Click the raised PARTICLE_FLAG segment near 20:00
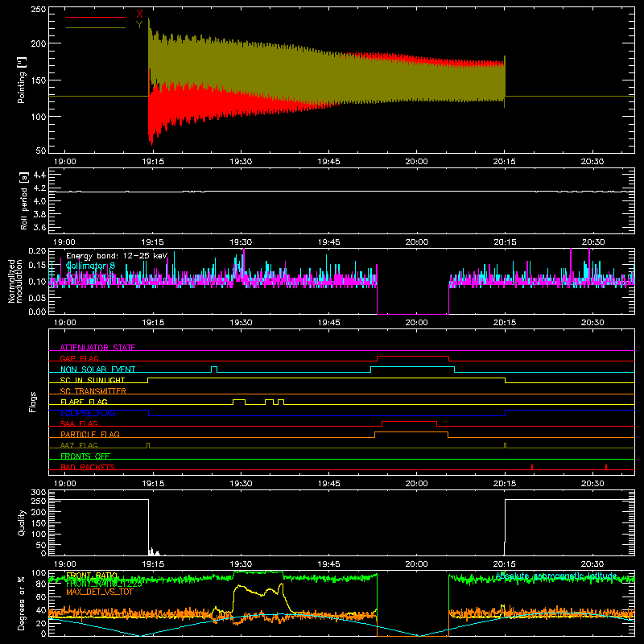The image size is (644, 644). [x=411, y=432]
